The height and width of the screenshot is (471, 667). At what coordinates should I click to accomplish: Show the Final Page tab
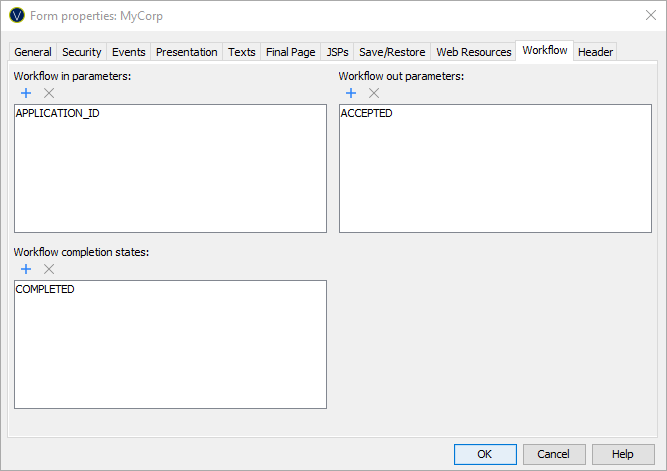[291, 52]
